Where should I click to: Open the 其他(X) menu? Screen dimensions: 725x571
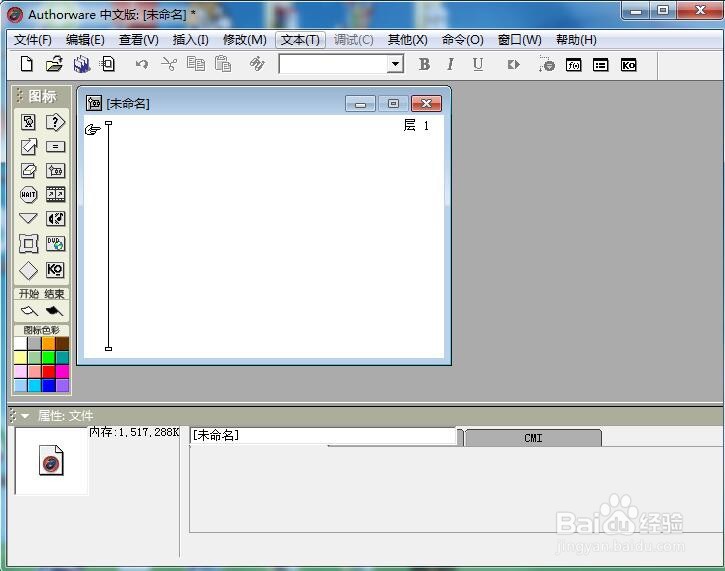point(408,40)
